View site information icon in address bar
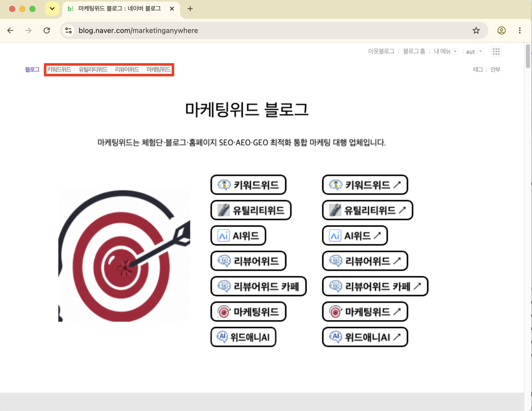Viewport: 532px width, 411px height. coord(68,30)
